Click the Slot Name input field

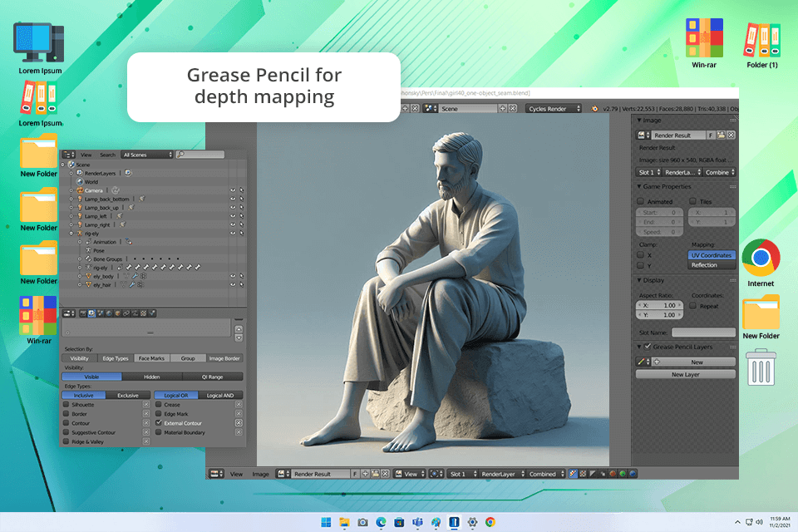click(704, 332)
